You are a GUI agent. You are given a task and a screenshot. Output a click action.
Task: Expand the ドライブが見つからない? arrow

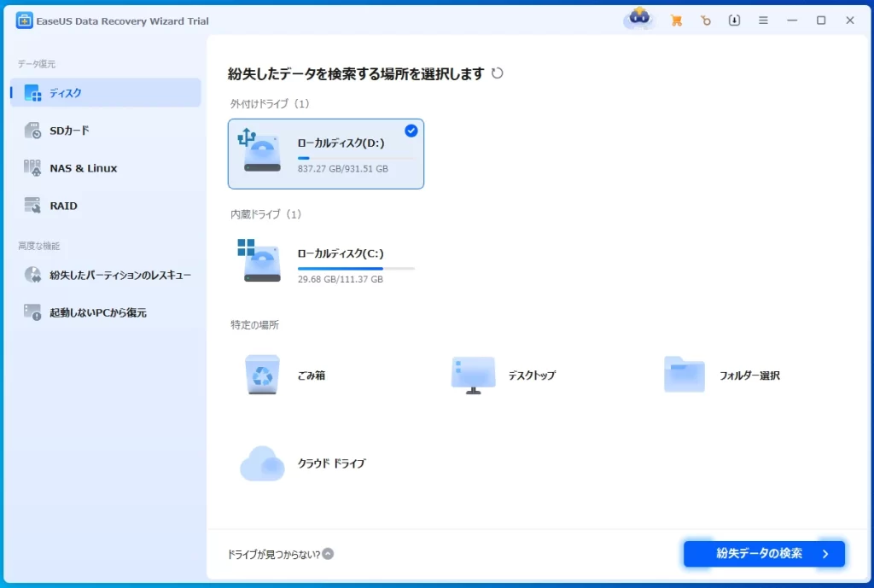[328, 554]
